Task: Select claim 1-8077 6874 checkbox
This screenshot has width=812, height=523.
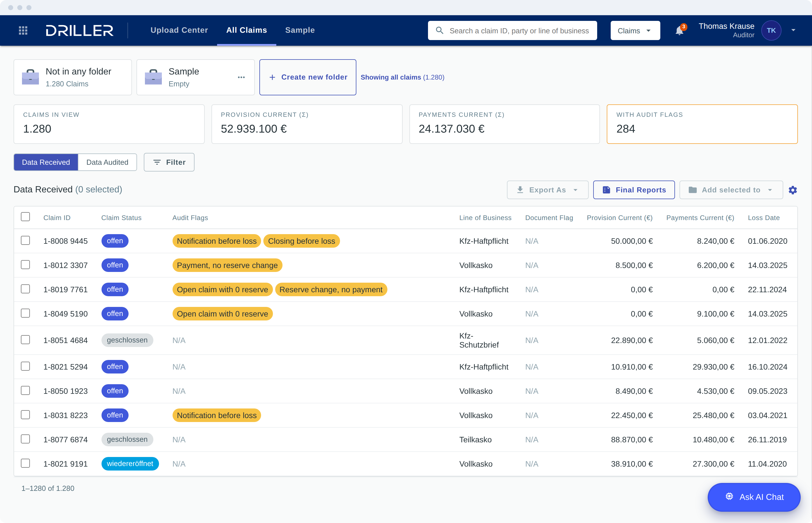Action: 25,439
